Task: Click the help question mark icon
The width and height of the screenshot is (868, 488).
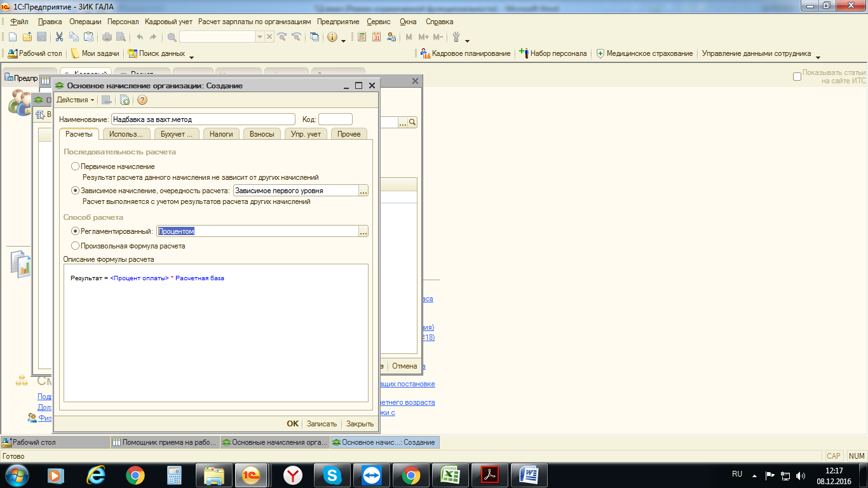Action: click(142, 100)
